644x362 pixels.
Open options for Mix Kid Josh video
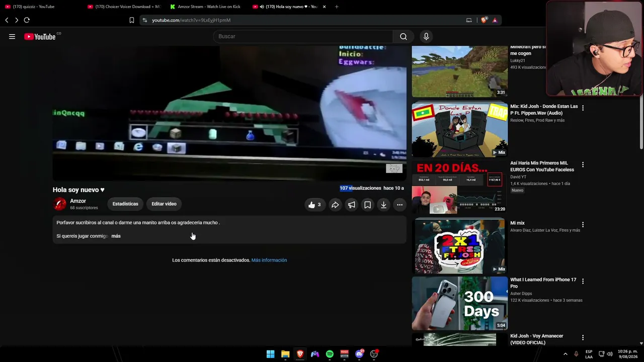[583, 108]
